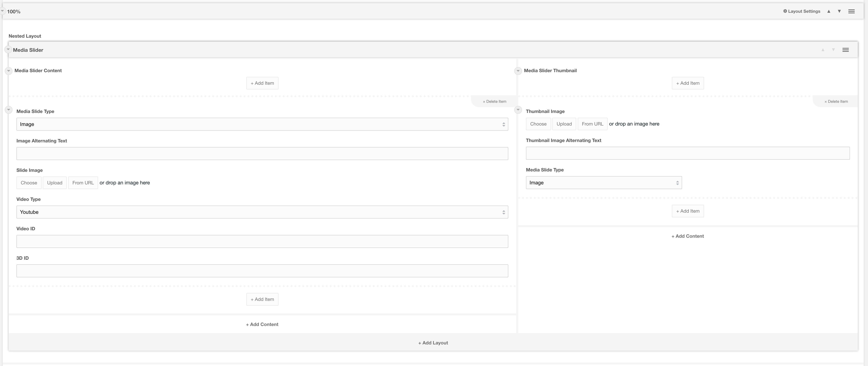Collapse the thumbnail item

coord(518,110)
